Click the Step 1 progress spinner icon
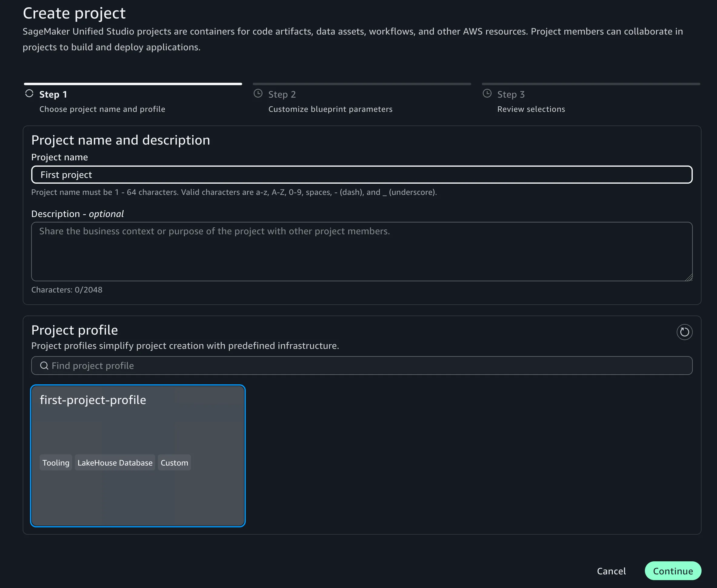The image size is (717, 588). click(x=29, y=93)
